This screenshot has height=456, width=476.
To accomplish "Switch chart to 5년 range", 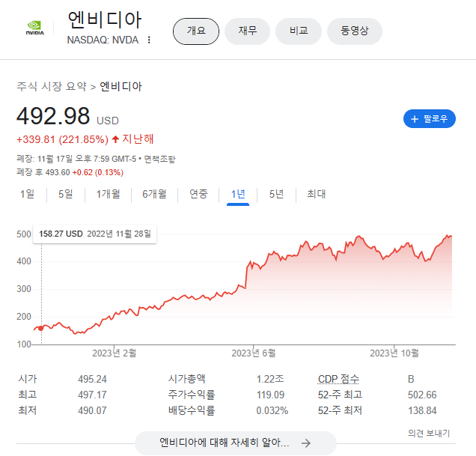I will coord(276,194).
